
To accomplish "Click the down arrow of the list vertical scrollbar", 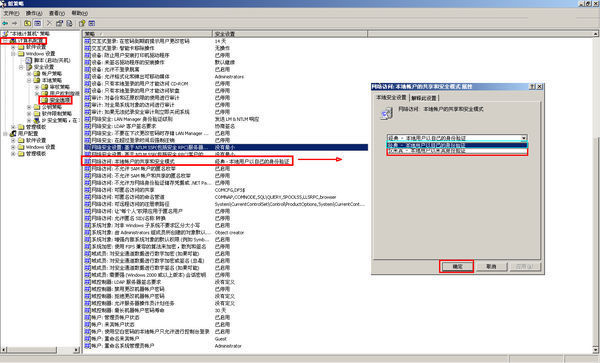I will tap(596, 350).
